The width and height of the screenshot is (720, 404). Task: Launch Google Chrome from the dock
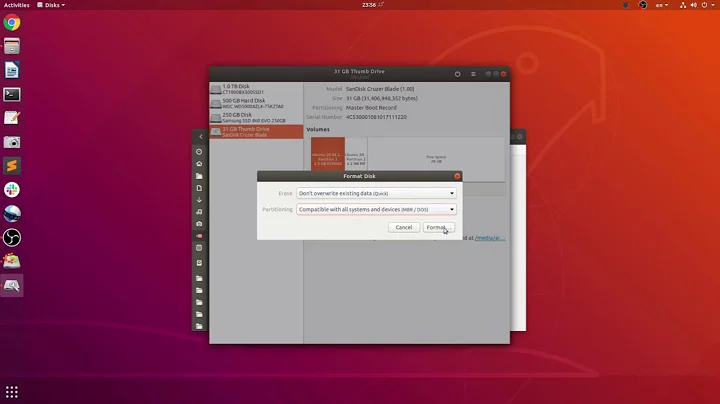tap(12, 22)
